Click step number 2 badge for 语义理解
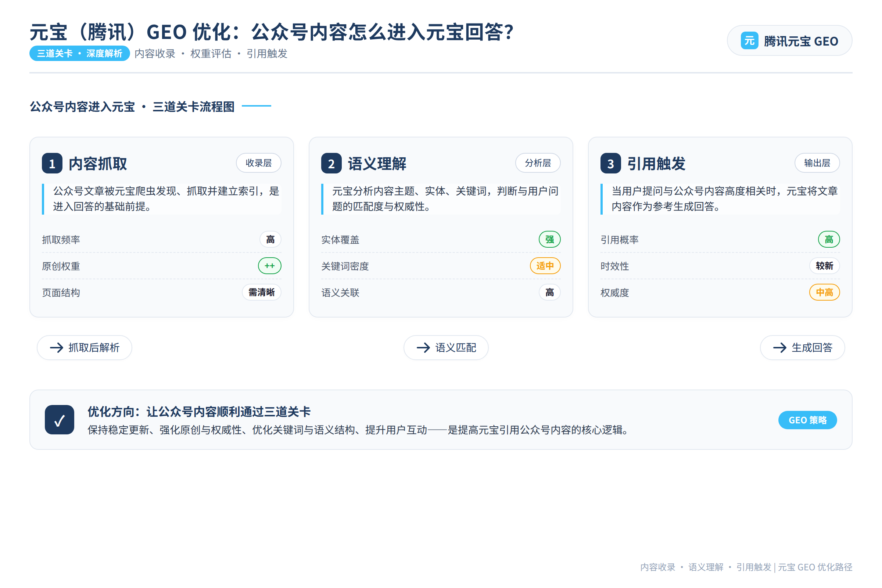 331,163
